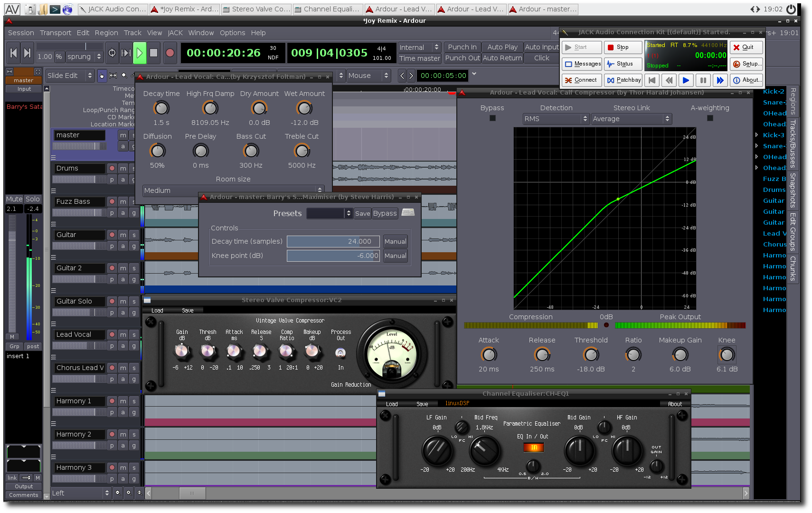The image size is (812, 513).
Task: Enable the A-weighting checkbox
Action: pyautogui.click(x=710, y=118)
